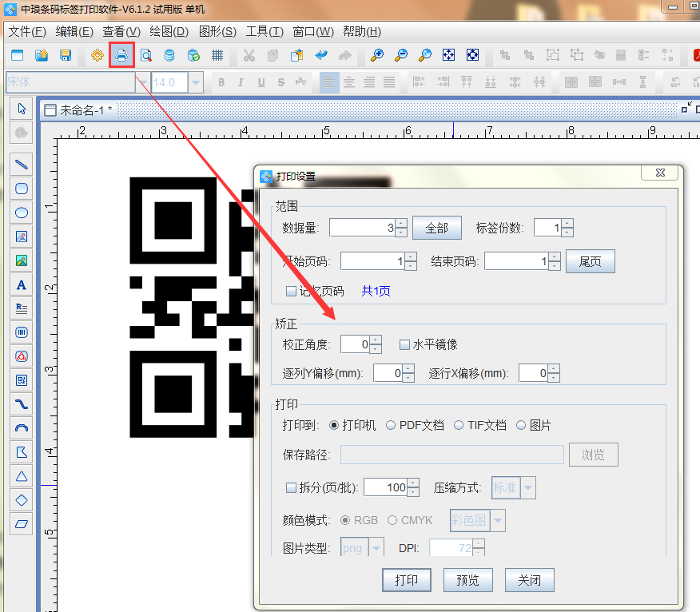The height and width of the screenshot is (612, 700).
Task: Click the 校正角度 input field
Action: click(355, 344)
